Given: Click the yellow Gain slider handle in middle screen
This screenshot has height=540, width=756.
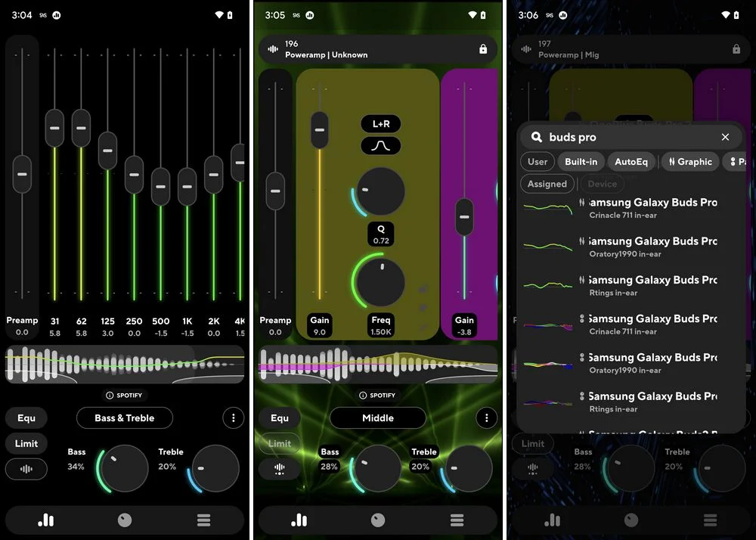Looking at the screenshot, I should 320,130.
